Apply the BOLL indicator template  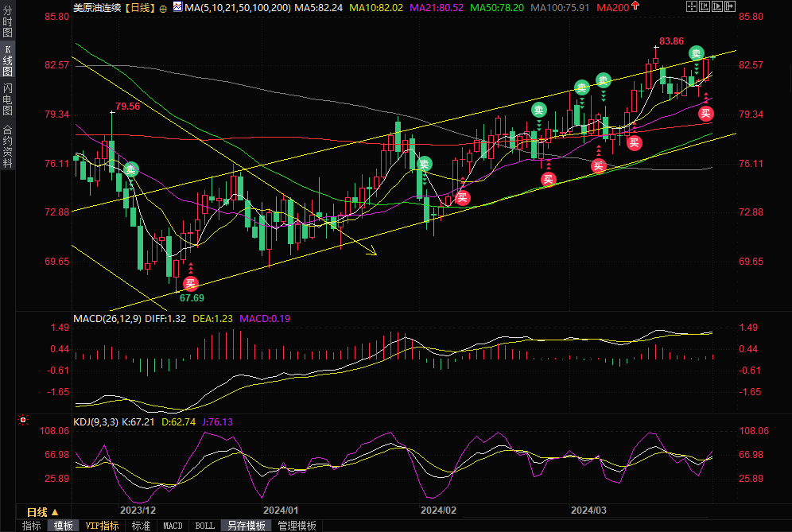tap(204, 526)
